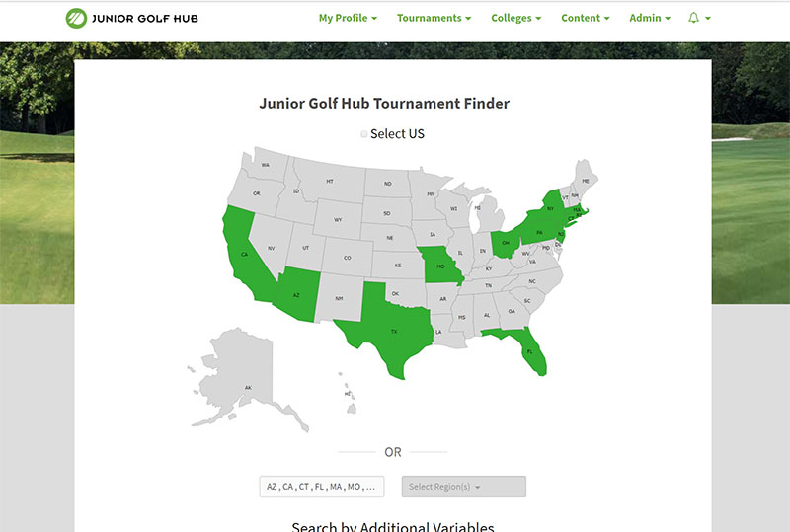Deselect California on the map
This screenshot has height=532, width=790.
245,254
